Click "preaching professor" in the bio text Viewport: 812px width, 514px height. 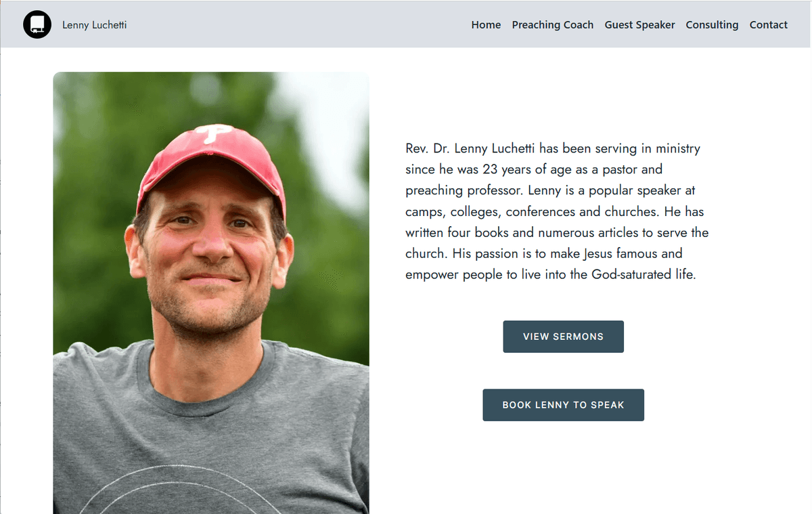463,190
